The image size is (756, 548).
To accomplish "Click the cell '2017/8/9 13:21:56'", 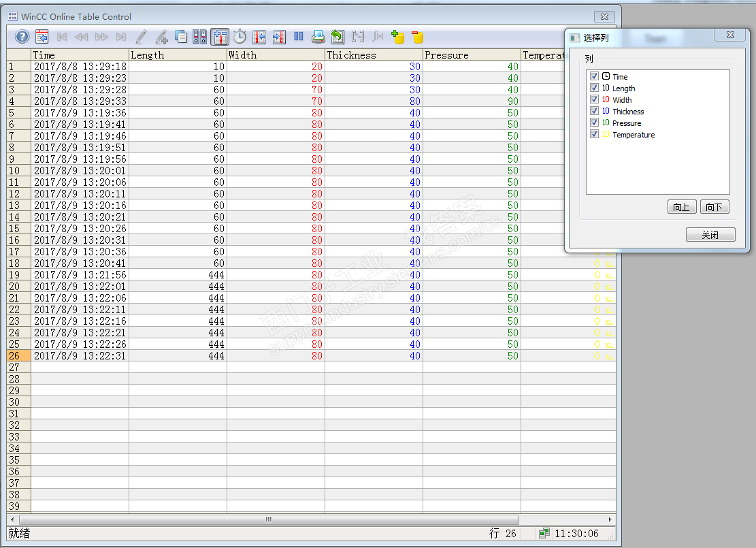I will [80, 274].
